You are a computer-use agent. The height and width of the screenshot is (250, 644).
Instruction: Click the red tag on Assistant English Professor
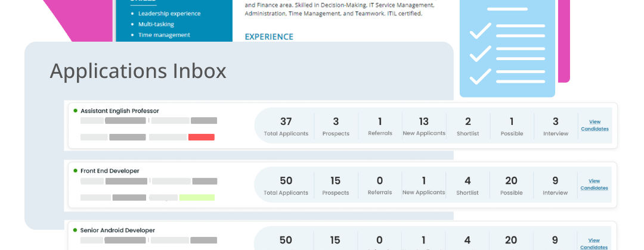(201, 137)
